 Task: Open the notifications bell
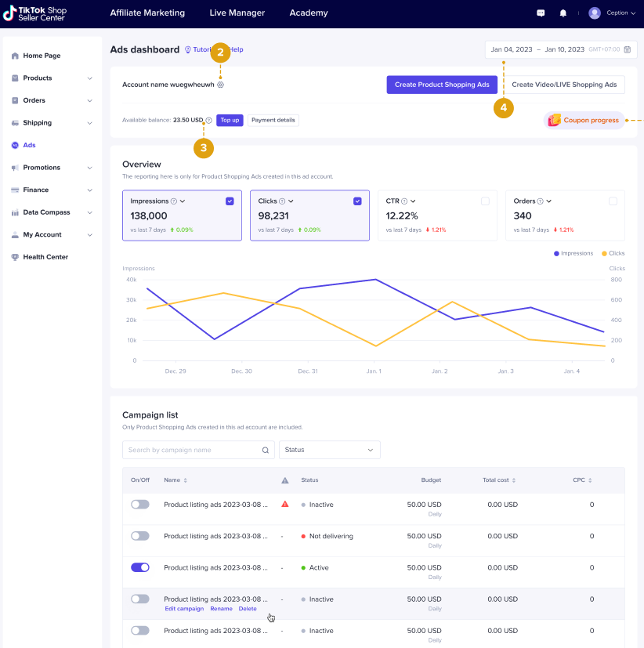point(563,13)
